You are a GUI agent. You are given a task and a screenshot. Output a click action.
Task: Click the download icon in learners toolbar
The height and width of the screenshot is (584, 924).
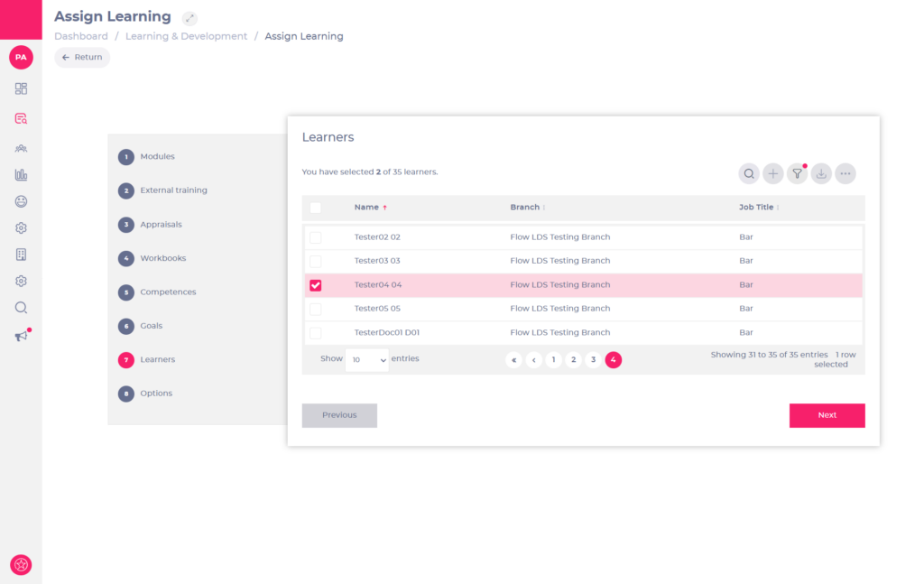pyautogui.click(x=821, y=174)
